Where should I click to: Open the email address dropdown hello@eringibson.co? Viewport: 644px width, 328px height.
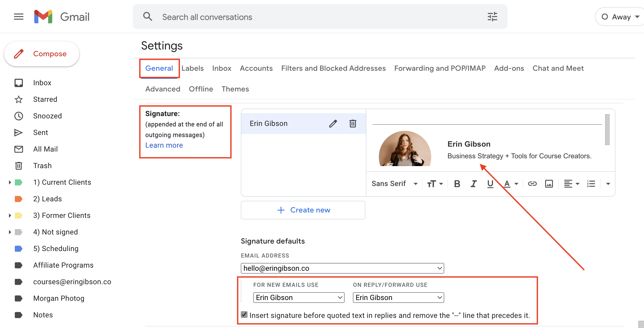point(342,268)
